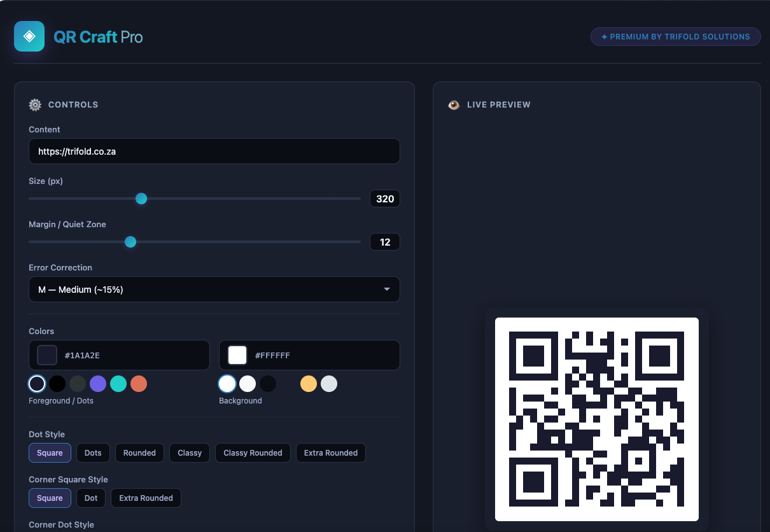The image size is (770, 532).
Task: Click the arrow of the M — Medium dropdown
Action: pos(387,290)
